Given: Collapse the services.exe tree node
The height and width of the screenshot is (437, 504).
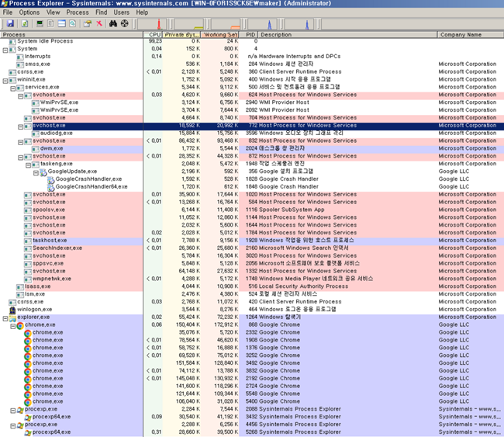Looking at the screenshot, I should coord(13,88).
